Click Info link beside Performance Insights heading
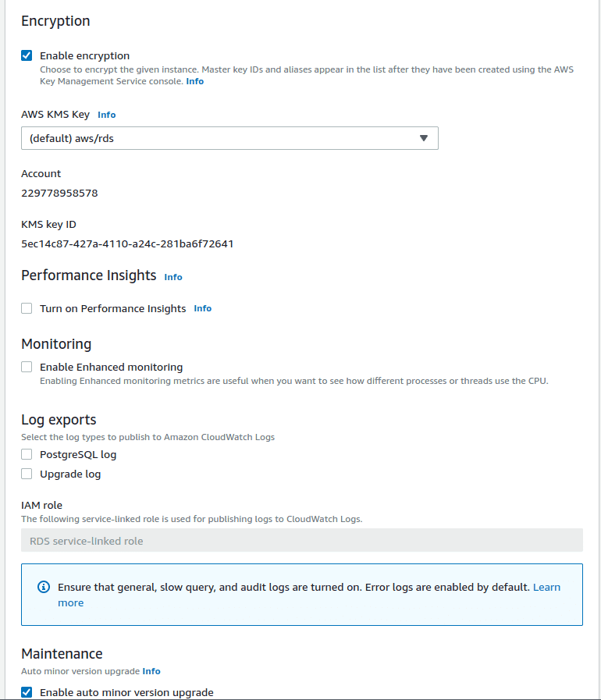 click(173, 277)
